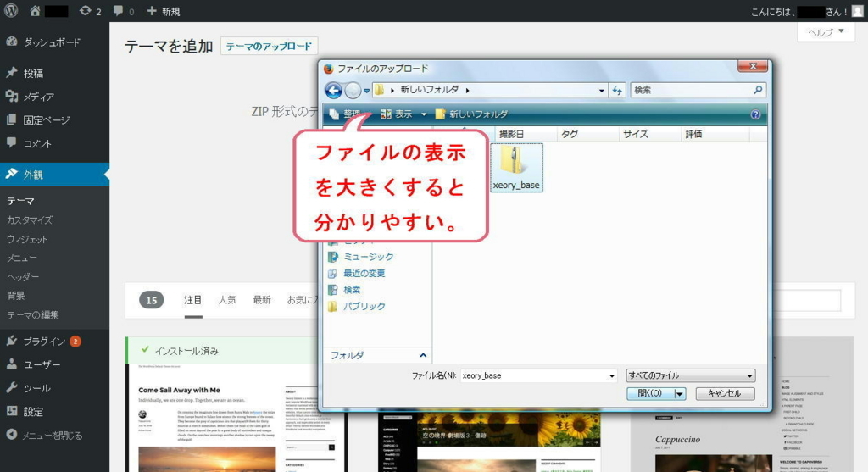Screen dimensions: 868x472
Task: Click the refresh button in file dialog
Action: [x=617, y=90]
